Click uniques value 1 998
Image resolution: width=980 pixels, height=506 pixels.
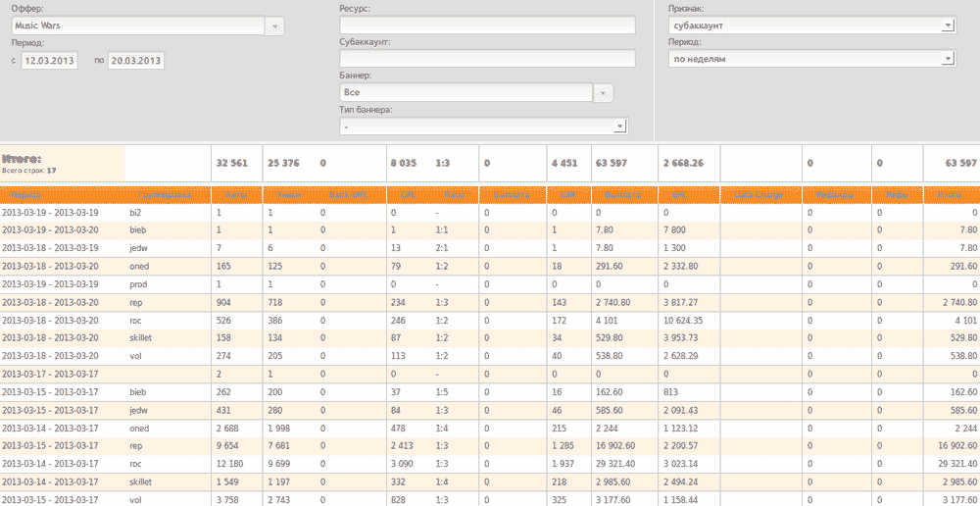point(280,429)
